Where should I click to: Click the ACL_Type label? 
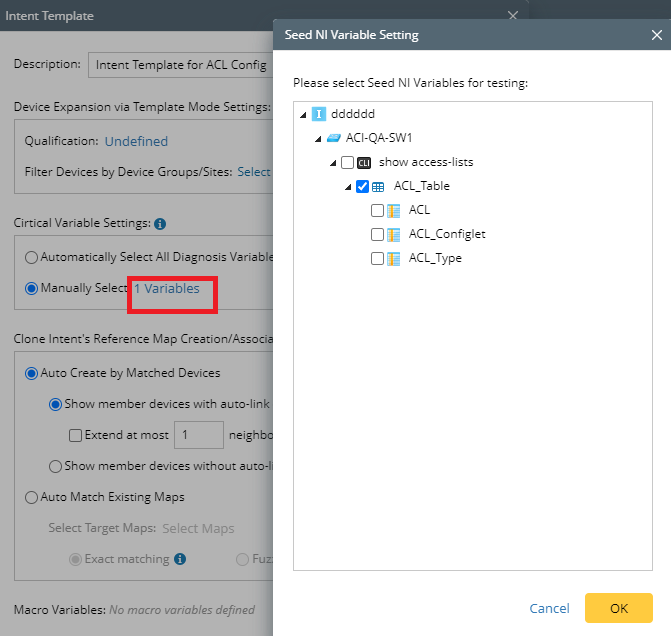(435, 258)
